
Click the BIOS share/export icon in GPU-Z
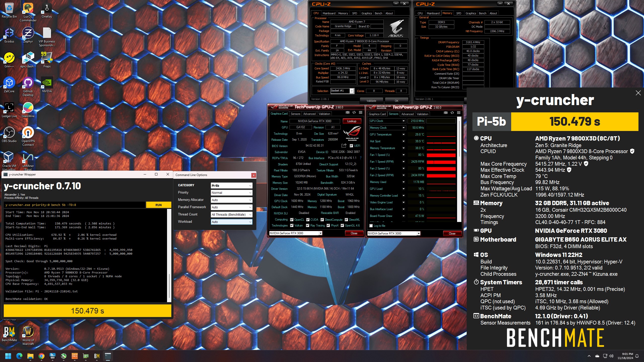344,146
